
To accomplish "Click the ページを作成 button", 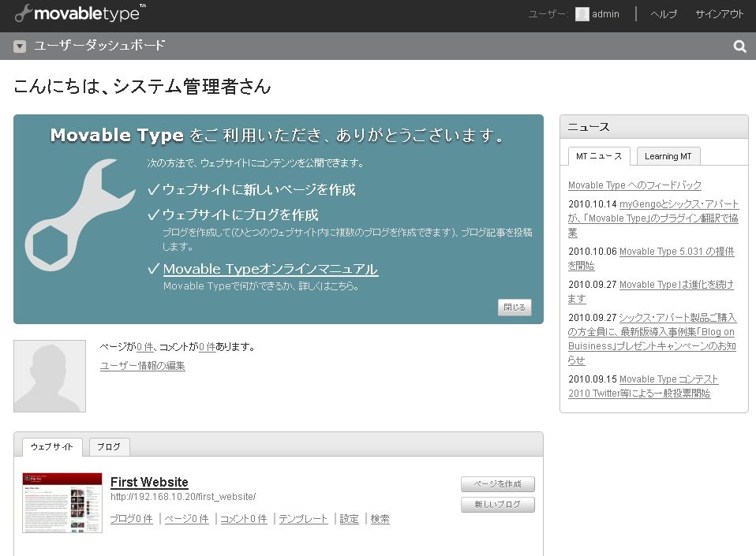I will click(498, 484).
